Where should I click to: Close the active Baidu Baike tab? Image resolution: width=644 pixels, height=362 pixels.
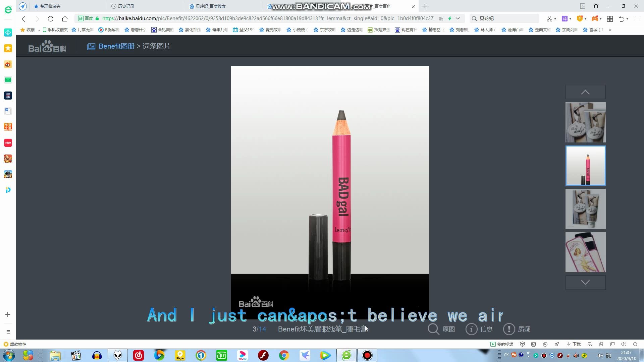[x=413, y=6]
